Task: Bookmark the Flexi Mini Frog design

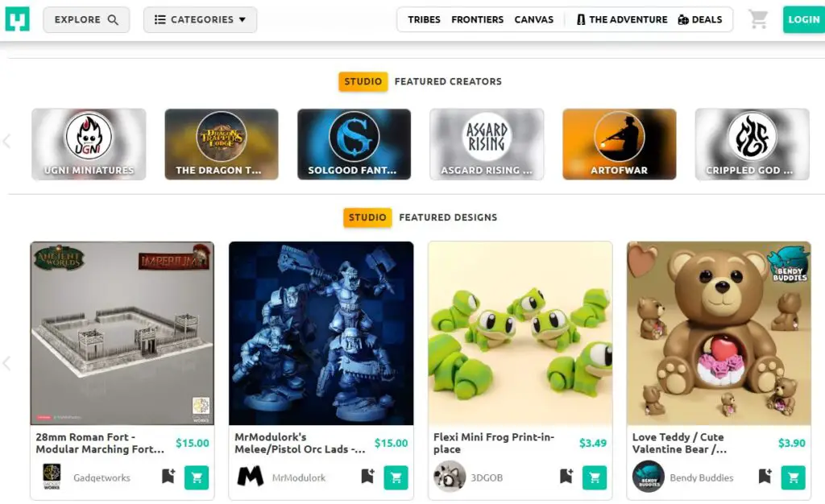Action: coord(566,476)
